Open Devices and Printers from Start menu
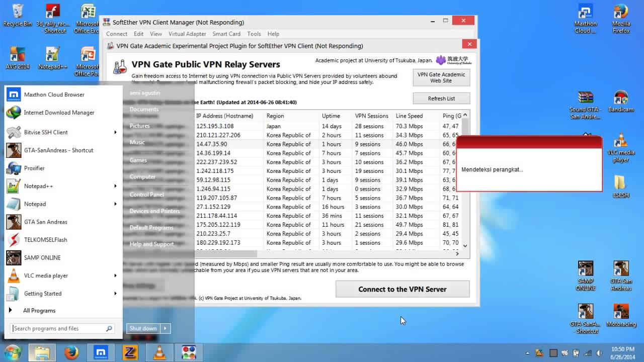This screenshot has width=644, height=362. [155, 211]
